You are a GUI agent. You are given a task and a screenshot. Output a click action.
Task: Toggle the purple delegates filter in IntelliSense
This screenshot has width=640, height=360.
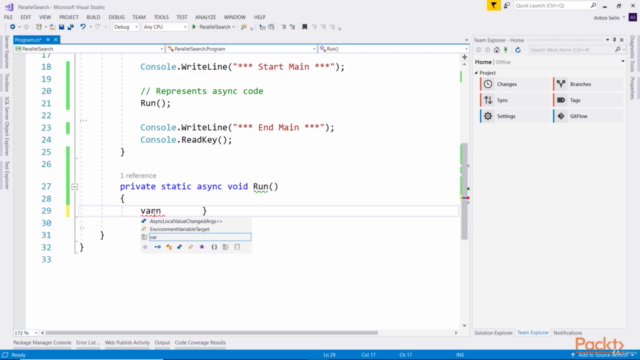[202, 247]
